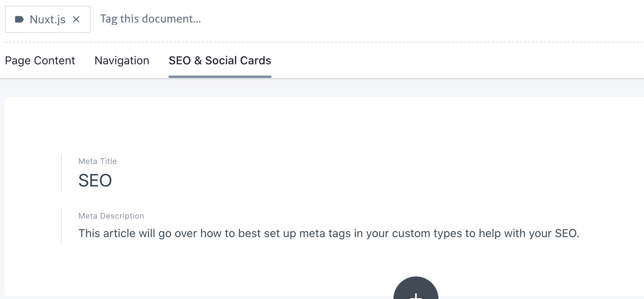Click the tag icon on the Nuxt.js chip
The height and width of the screenshot is (299, 644).
coord(19,19)
